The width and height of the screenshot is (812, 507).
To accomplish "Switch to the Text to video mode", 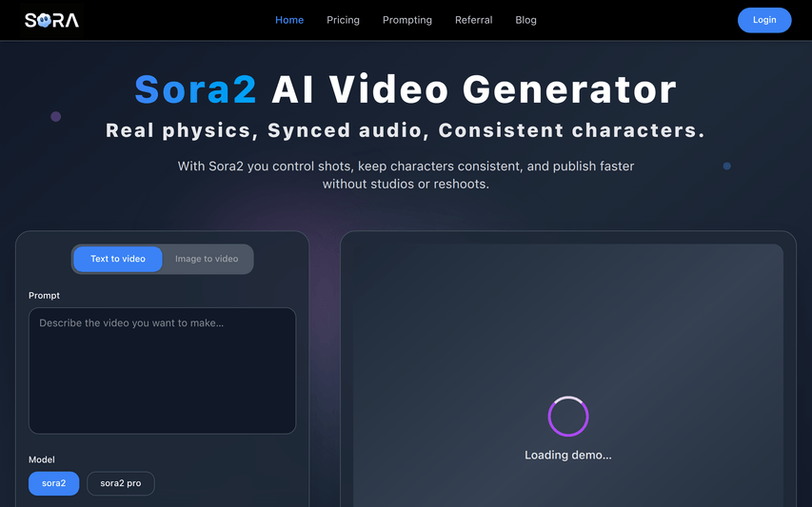I will tap(118, 259).
